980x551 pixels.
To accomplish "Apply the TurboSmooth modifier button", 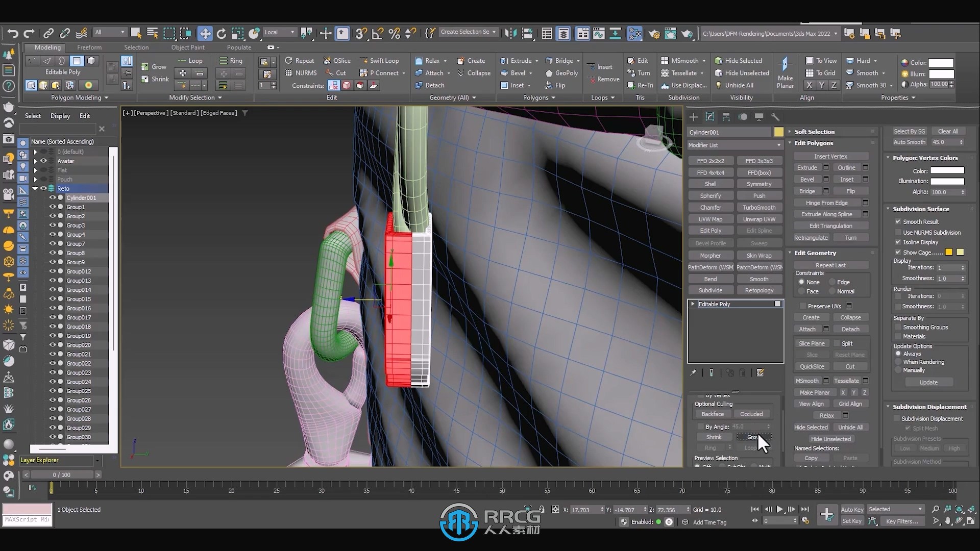I will click(759, 208).
